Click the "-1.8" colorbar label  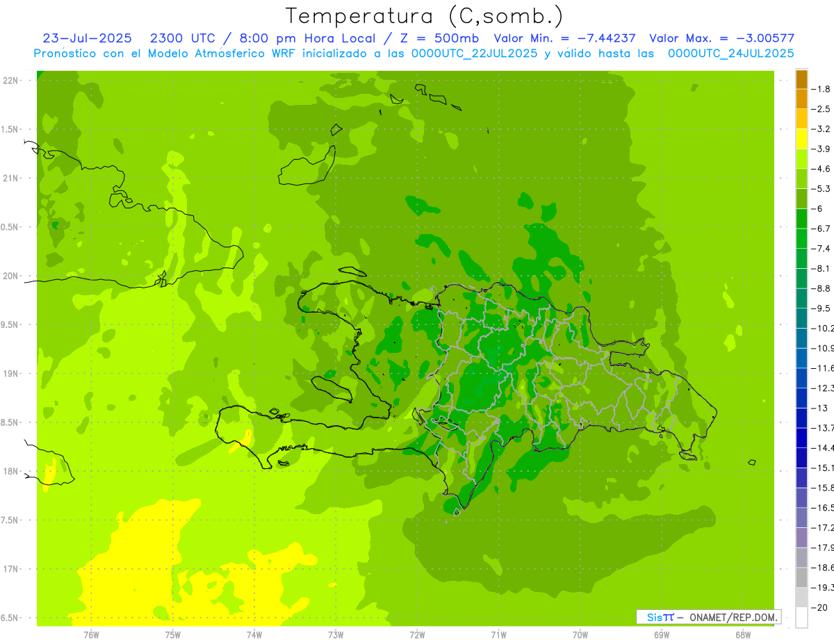click(x=821, y=89)
